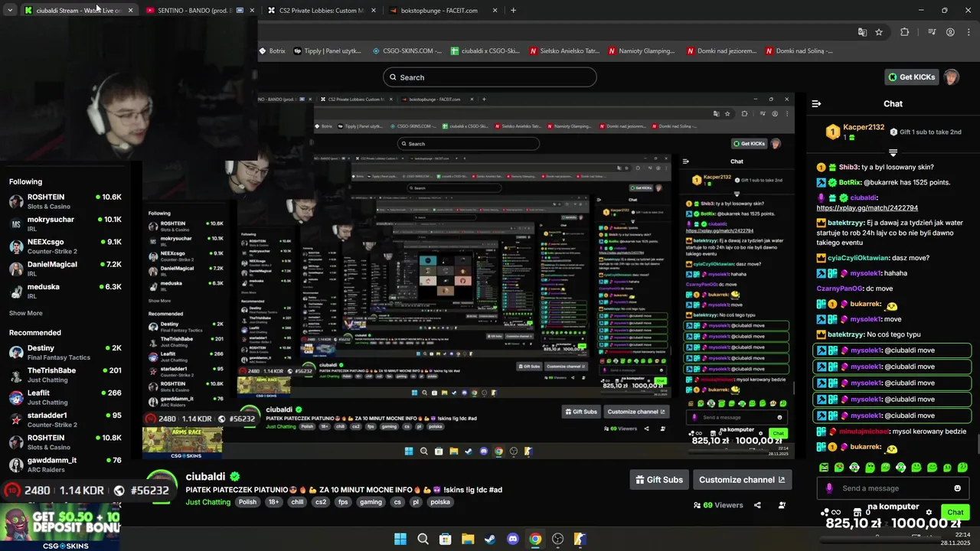Open TheTrishBabe channel in Recommended sidebar
This screenshot has height=551, width=980.
pyautogui.click(x=65, y=375)
